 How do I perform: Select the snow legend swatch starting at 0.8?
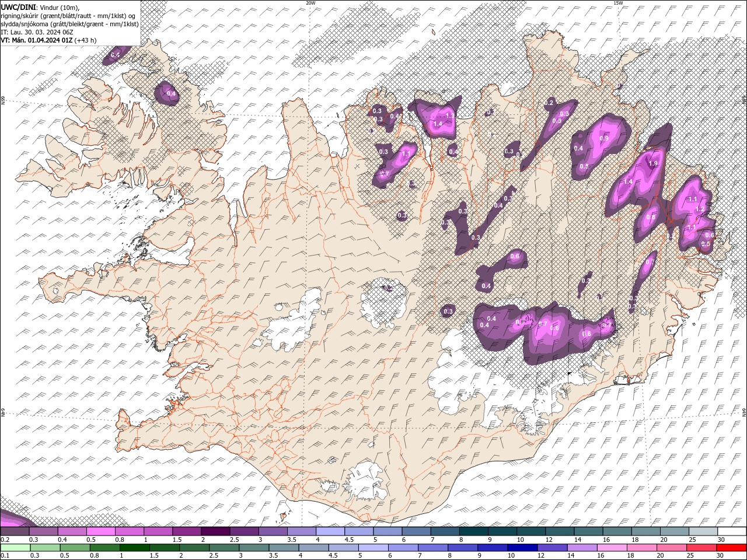pyautogui.click(x=129, y=531)
